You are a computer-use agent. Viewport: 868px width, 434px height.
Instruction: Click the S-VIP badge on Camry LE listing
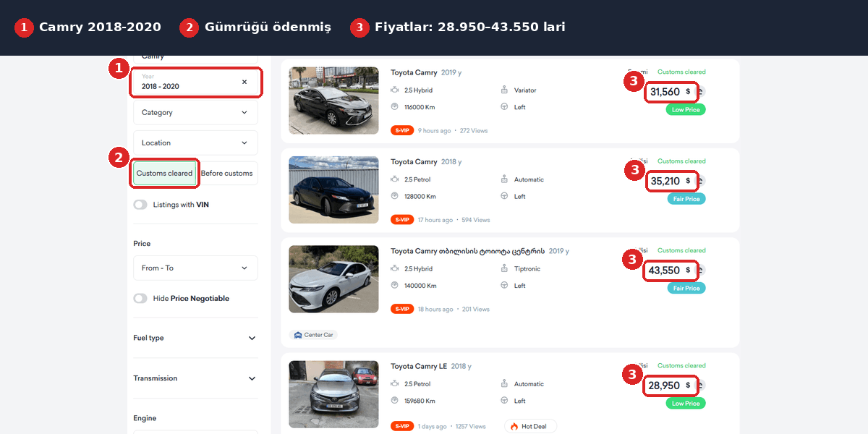[402, 427]
